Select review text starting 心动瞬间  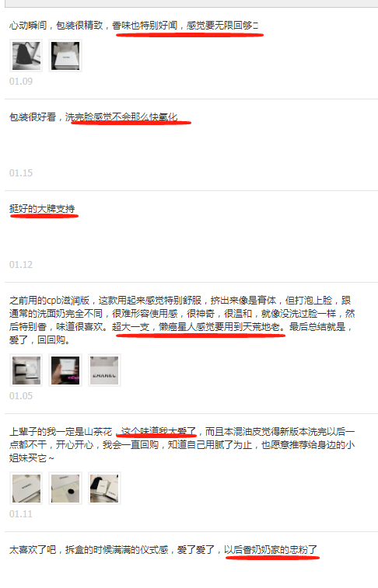[x=134, y=26]
